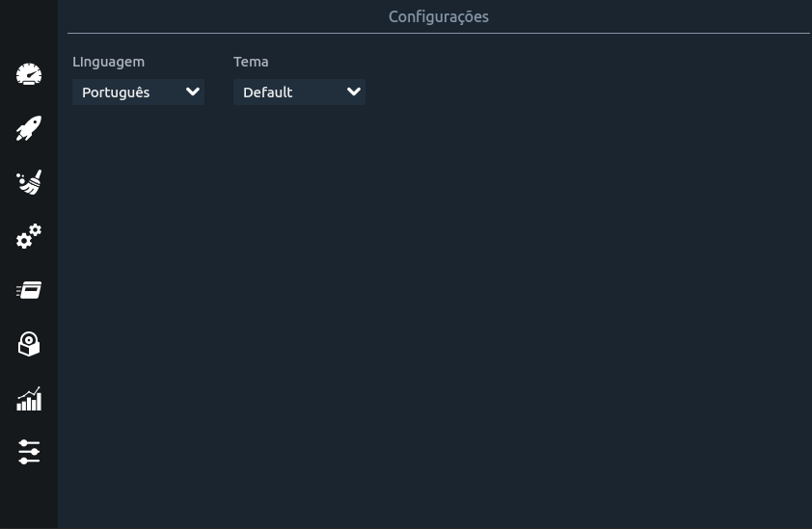Click empty space right of Default dropdown
Viewport: 812px width, 529px height.
click(585, 93)
